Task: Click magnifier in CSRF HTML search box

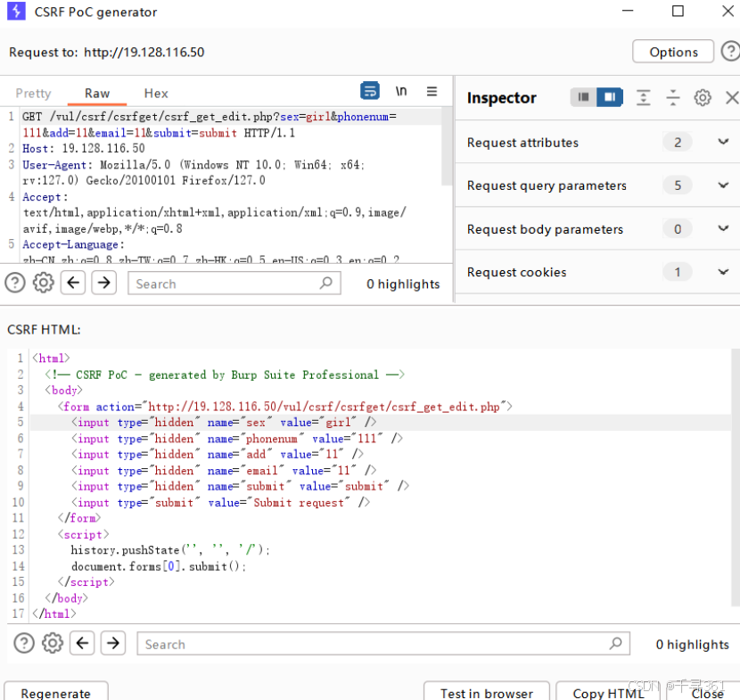Action: click(x=615, y=643)
